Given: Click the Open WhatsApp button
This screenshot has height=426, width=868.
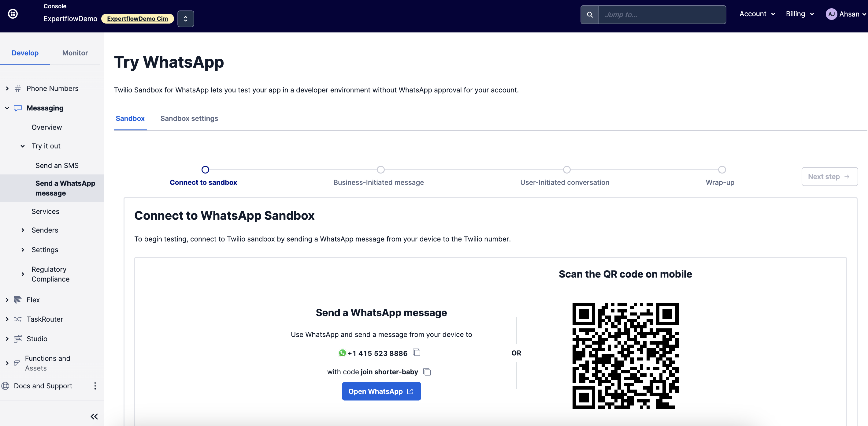Looking at the screenshot, I should click(x=381, y=391).
